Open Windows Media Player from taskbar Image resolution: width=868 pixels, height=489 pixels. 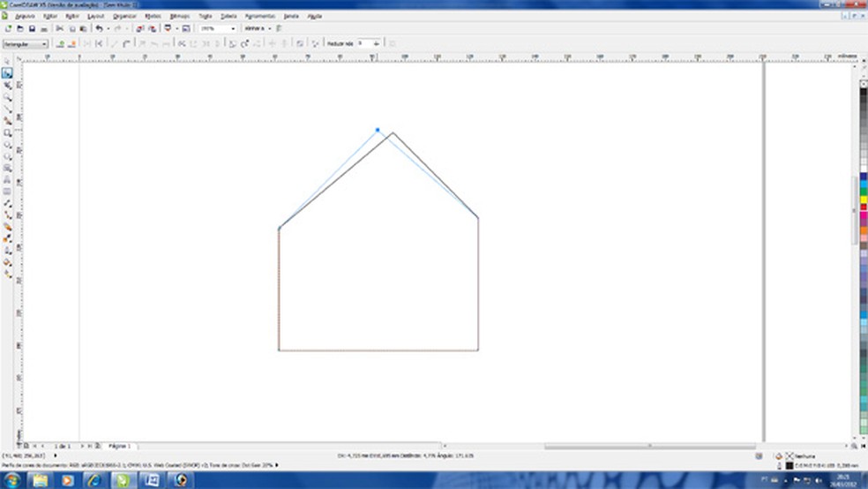pyautogui.click(x=67, y=480)
